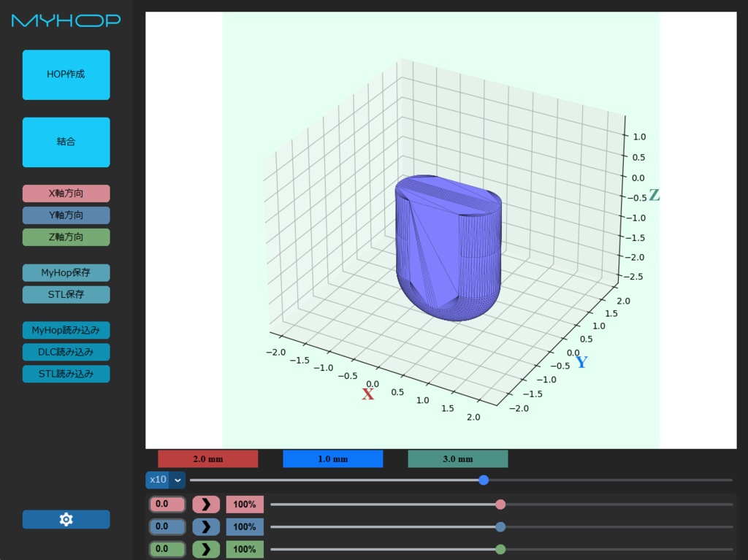Click the red X-axis slider handle
Viewport: 748px width, 560px height.
[500, 505]
